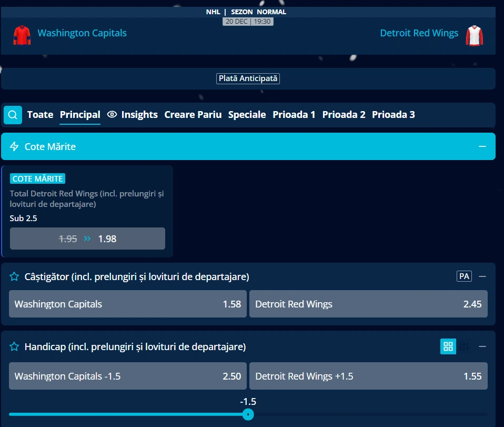The width and height of the screenshot is (504, 427).
Task: Star the Handicap market as favorite
Action: (x=15, y=347)
